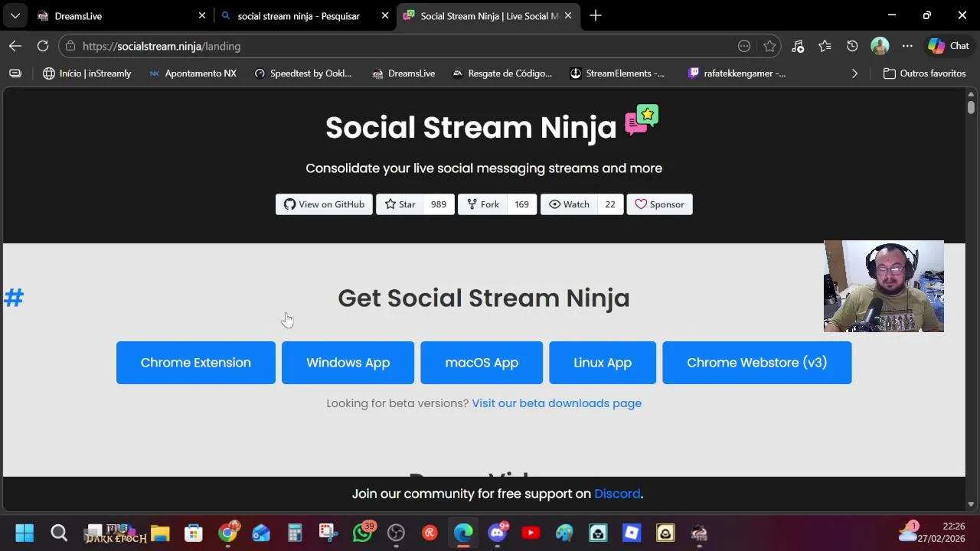The height and width of the screenshot is (551, 980).
Task: Fork the repository button
Action: pos(482,204)
